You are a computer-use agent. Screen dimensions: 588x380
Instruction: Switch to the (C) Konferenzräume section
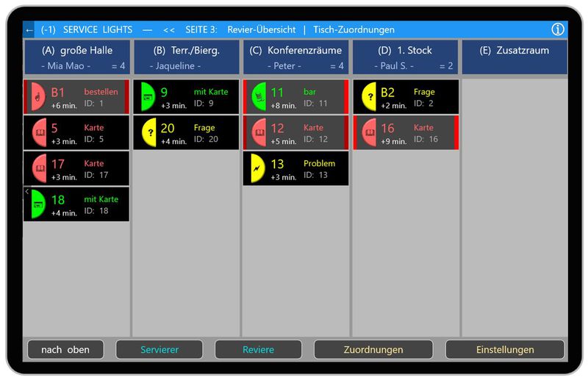coord(296,57)
